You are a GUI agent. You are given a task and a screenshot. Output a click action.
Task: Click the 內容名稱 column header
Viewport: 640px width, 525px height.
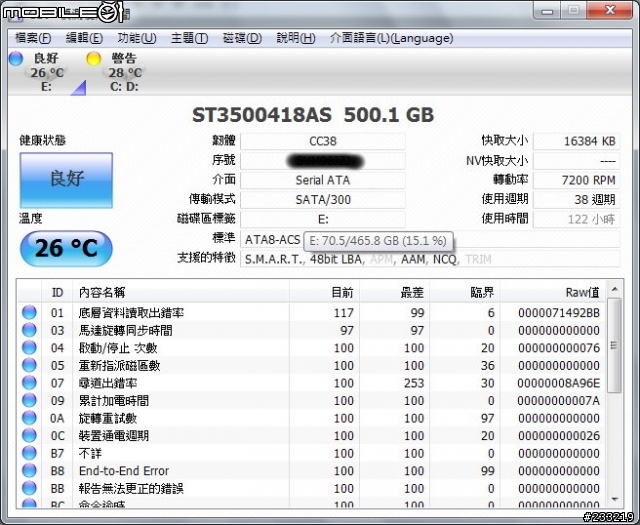(181, 292)
